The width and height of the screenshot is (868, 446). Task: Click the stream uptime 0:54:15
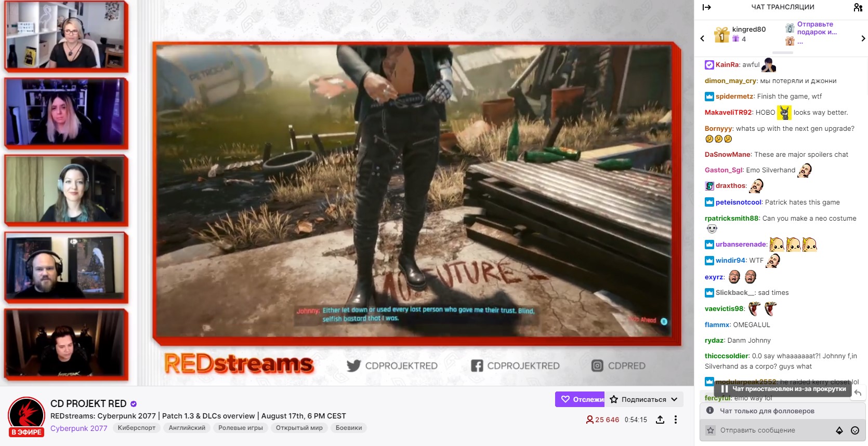tap(636, 420)
